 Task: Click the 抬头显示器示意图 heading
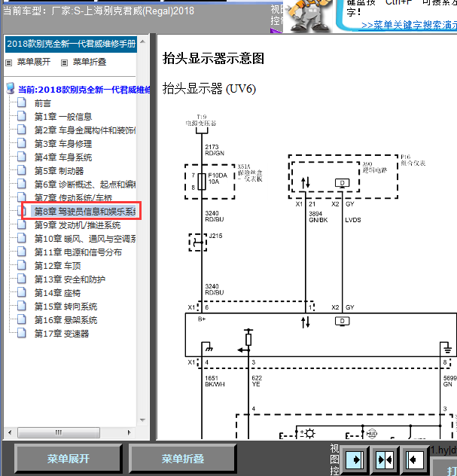pos(213,58)
